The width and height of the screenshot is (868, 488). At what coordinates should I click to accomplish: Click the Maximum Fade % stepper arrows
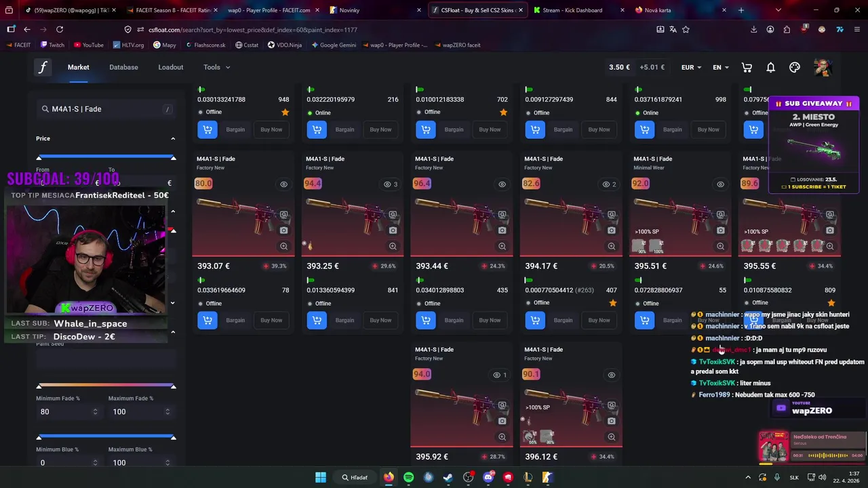tap(167, 411)
